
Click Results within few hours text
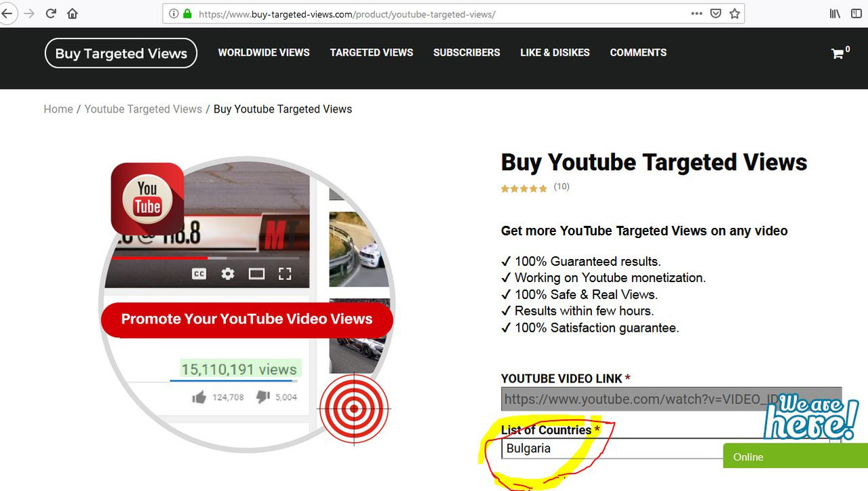click(584, 311)
